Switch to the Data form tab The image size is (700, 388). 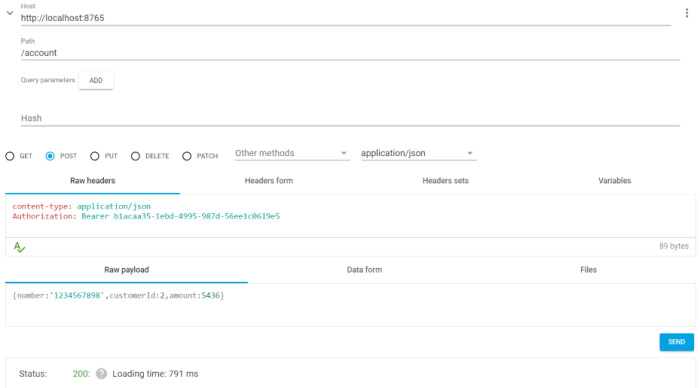point(364,270)
